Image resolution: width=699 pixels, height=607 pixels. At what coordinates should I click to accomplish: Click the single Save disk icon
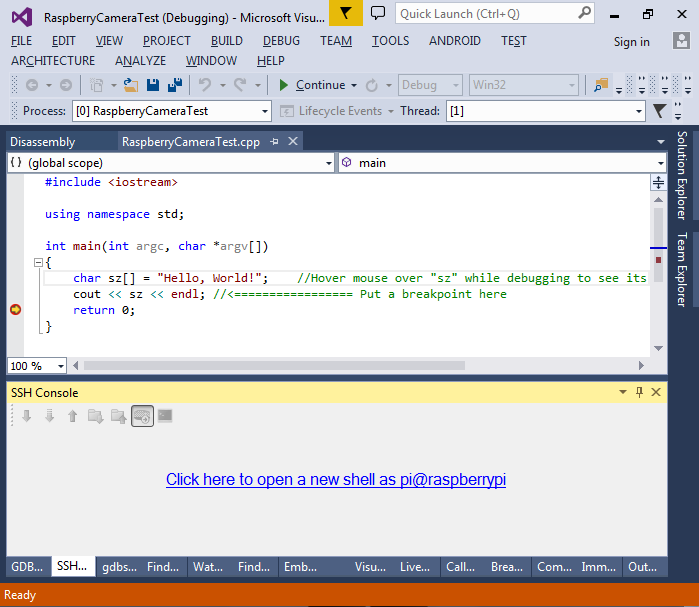tap(153, 85)
